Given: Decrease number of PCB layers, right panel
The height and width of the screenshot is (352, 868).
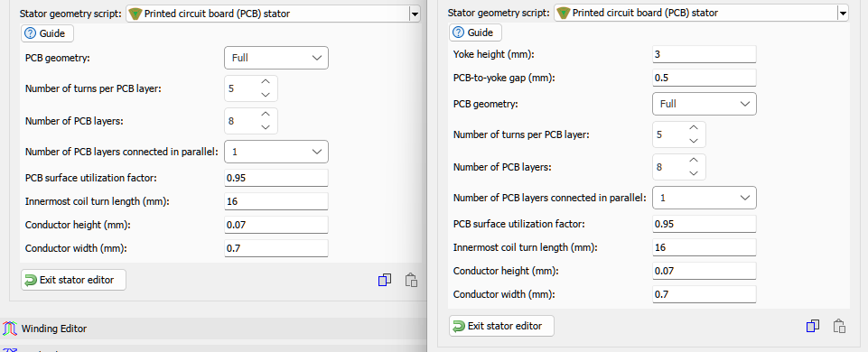Looking at the screenshot, I should 693,172.
